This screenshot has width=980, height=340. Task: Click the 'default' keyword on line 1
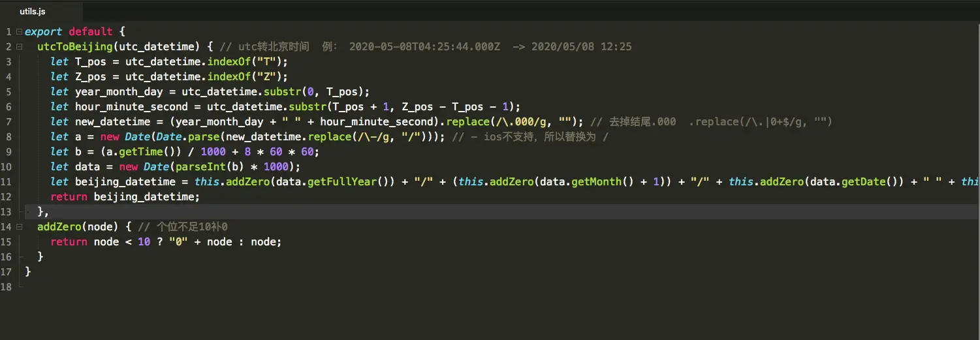(x=91, y=31)
